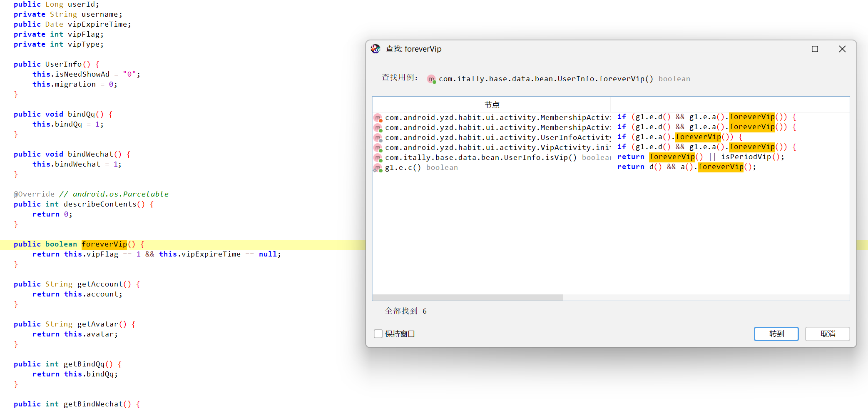The image size is (868, 411).
Task: Close the foreverVip search dialog
Action: pos(842,49)
